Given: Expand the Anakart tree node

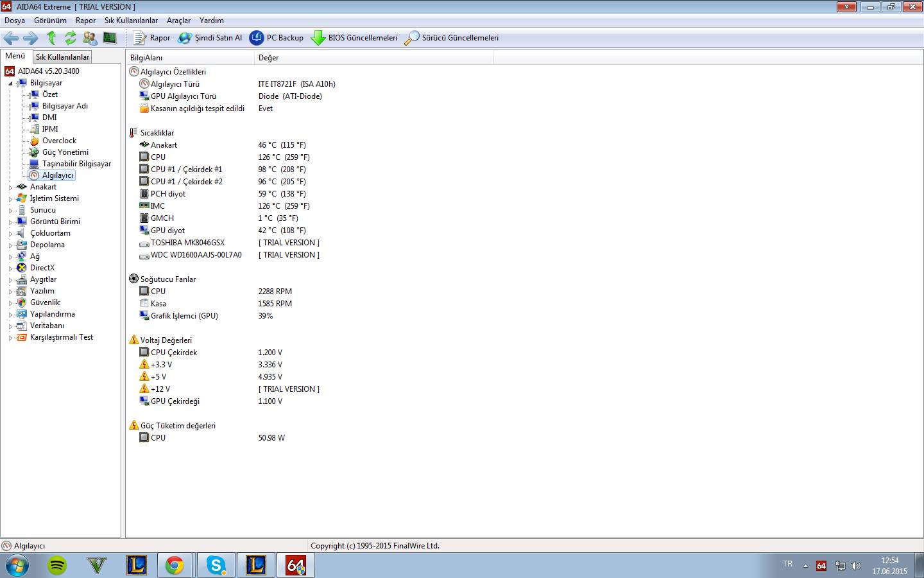Looking at the screenshot, I should [x=10, y=188].
